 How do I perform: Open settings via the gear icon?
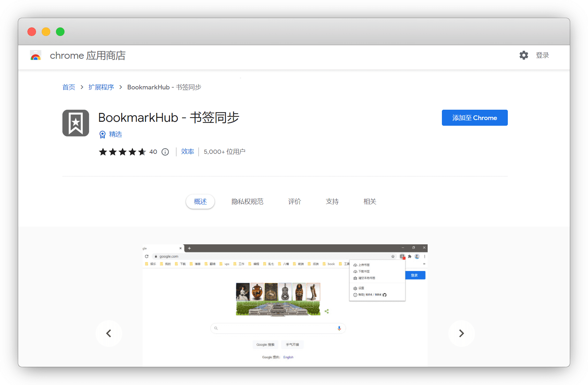tap(523, 55)
